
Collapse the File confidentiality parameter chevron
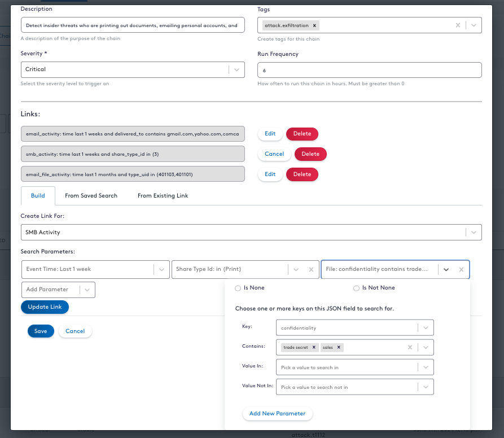[x=446, y=269]
